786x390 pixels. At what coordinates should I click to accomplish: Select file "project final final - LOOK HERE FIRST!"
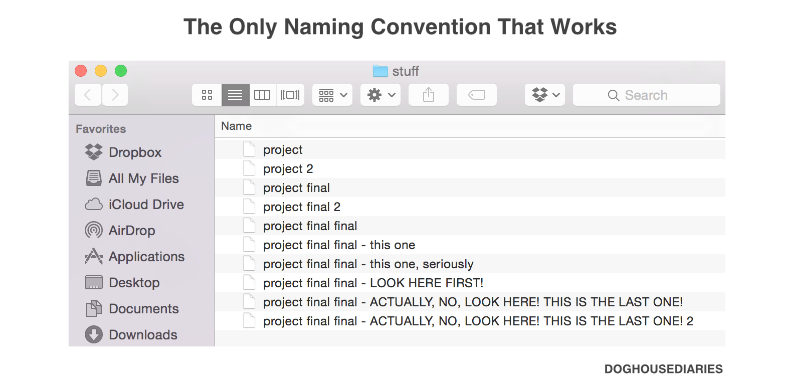pos(470,283)
